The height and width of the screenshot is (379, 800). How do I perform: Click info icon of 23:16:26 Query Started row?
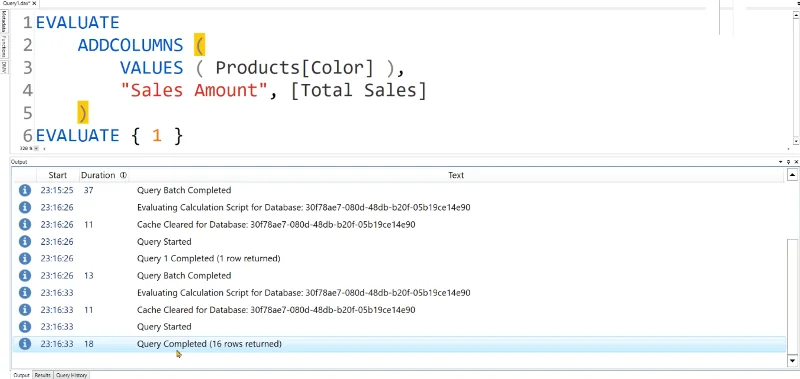coord(24,241)
